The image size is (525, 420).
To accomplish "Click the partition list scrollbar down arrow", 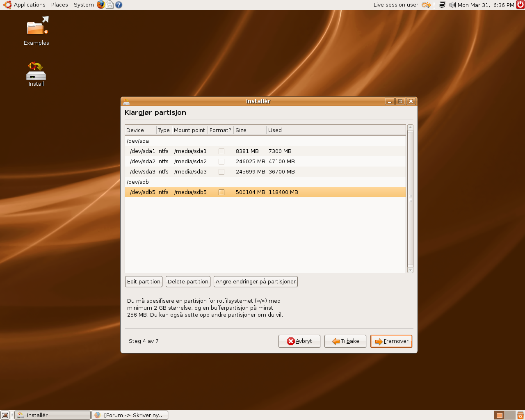I will click(x=410, y=270).
